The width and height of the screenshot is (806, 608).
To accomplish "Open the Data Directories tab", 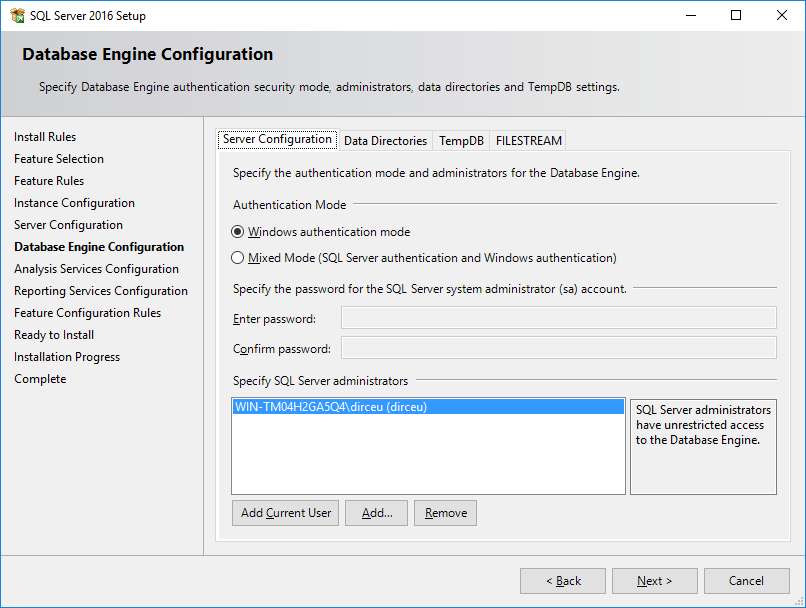I will 386,141.
